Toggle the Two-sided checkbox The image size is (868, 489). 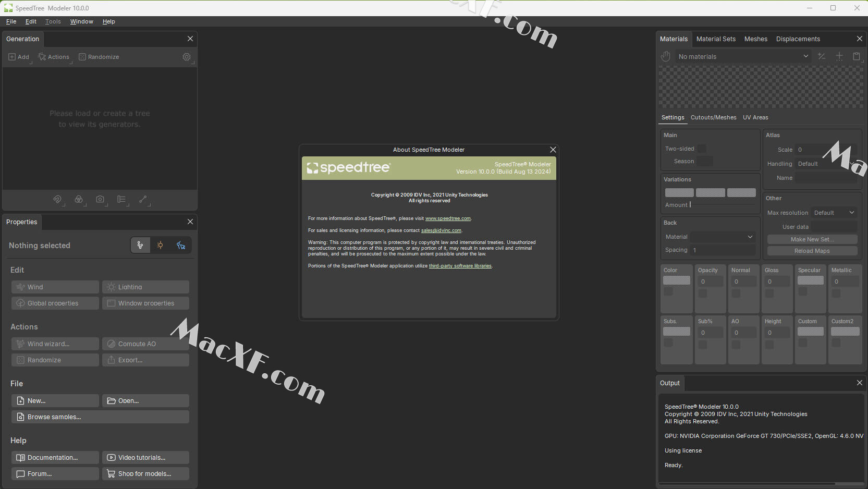[x=702, y=149]
